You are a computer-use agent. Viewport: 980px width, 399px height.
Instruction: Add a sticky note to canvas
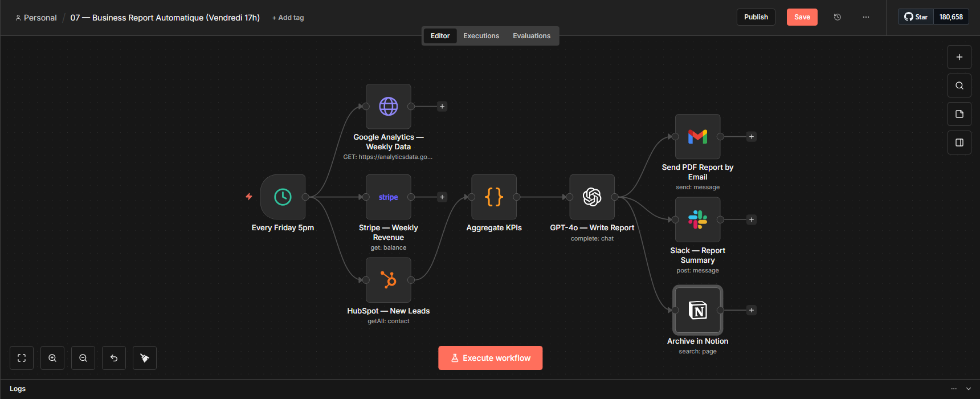pos(959,114)
